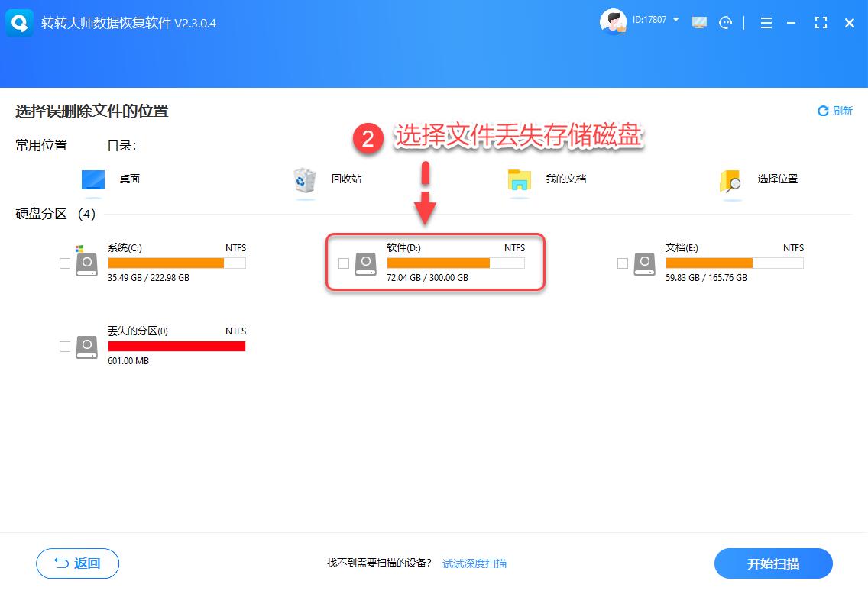Click 72.04 GB / 300.00 GB text

(x=428, y=278)
